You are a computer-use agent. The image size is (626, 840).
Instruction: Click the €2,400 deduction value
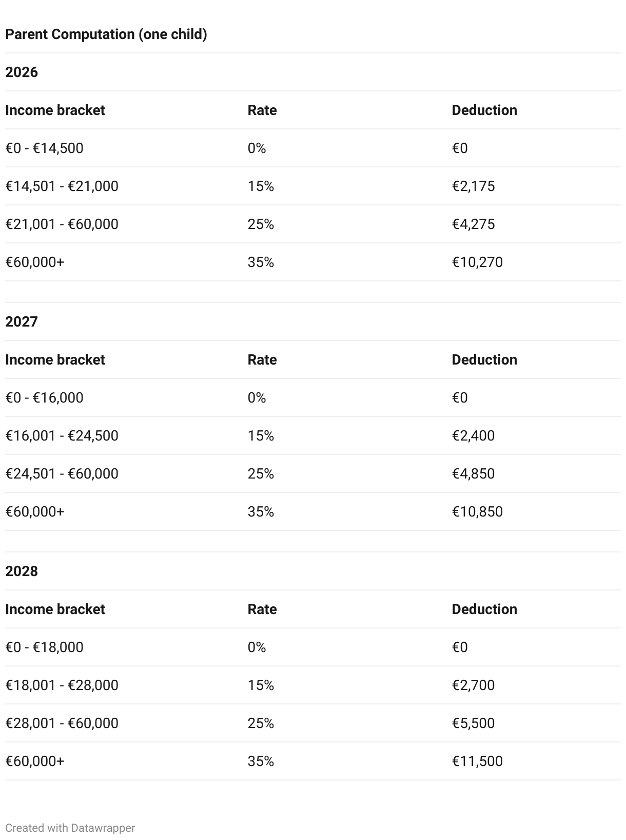point(473,435)
